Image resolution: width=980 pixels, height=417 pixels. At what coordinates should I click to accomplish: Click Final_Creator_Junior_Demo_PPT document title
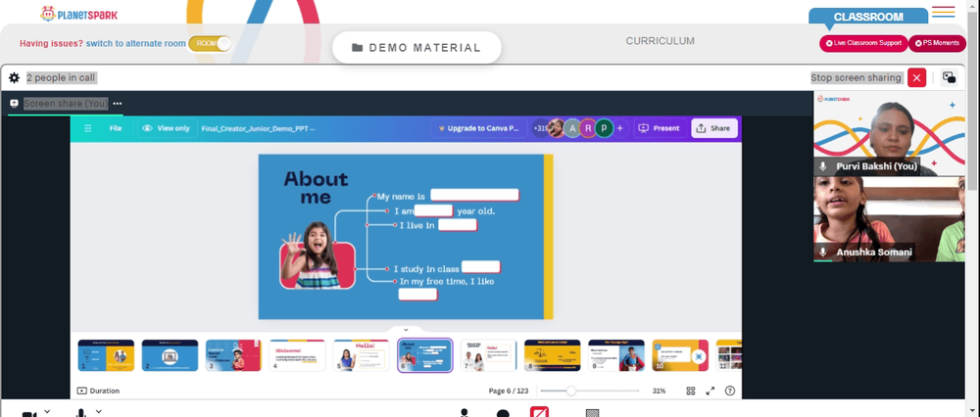click(258, 128)
